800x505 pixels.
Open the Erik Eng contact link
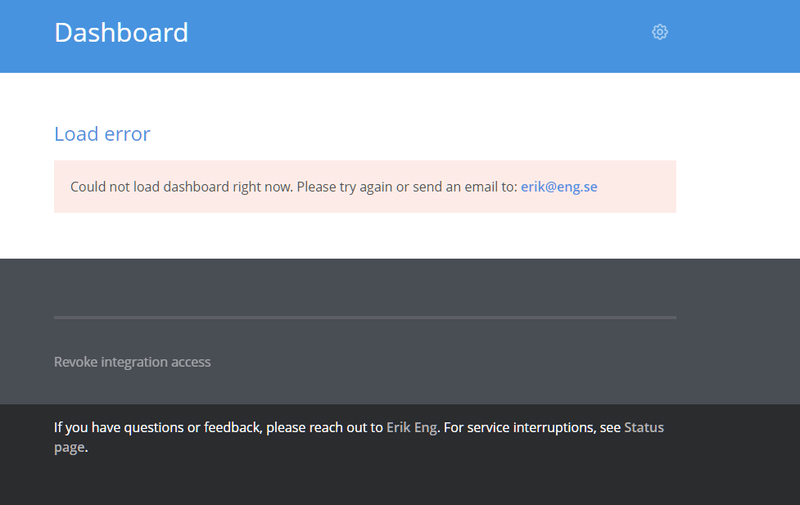click(x=411, y=428)
